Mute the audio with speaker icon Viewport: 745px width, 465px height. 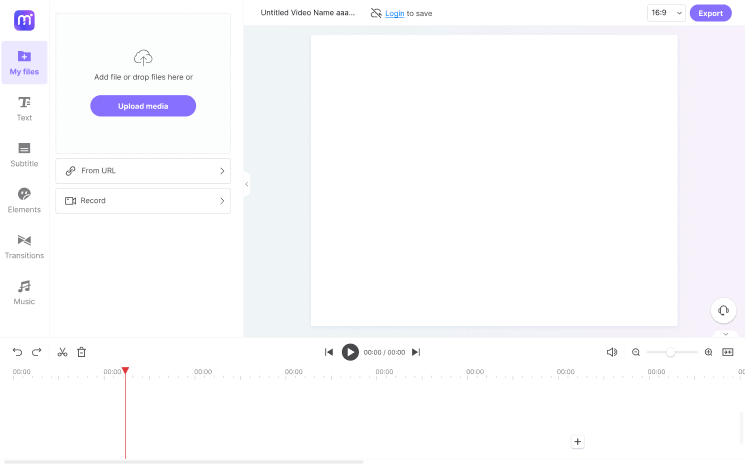(x=612, y=352)
